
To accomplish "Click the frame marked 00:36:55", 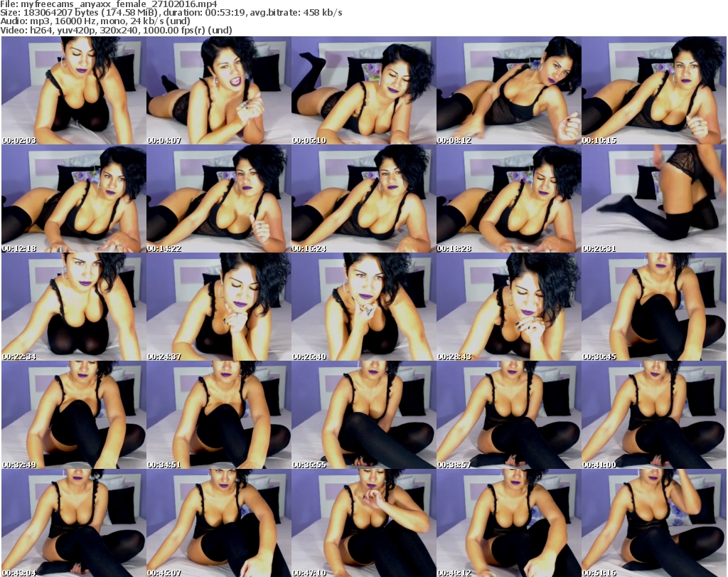I will coord(363,415).
